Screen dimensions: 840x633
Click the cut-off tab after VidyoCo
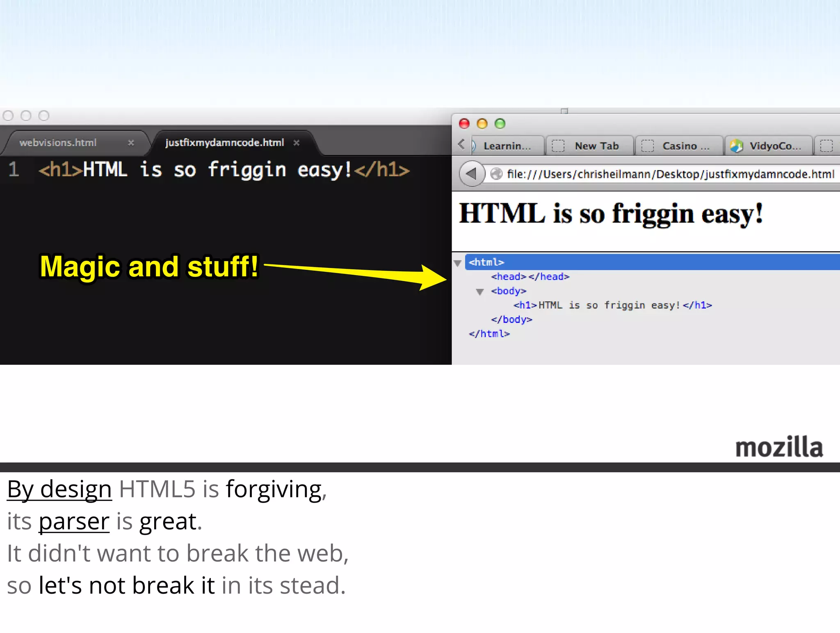click(827, 146)
